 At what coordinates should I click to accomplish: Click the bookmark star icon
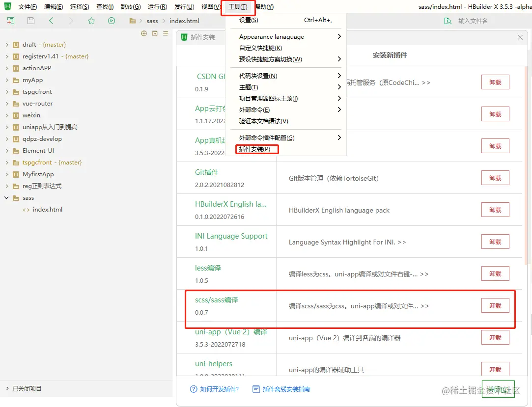[x=91, y=21]
